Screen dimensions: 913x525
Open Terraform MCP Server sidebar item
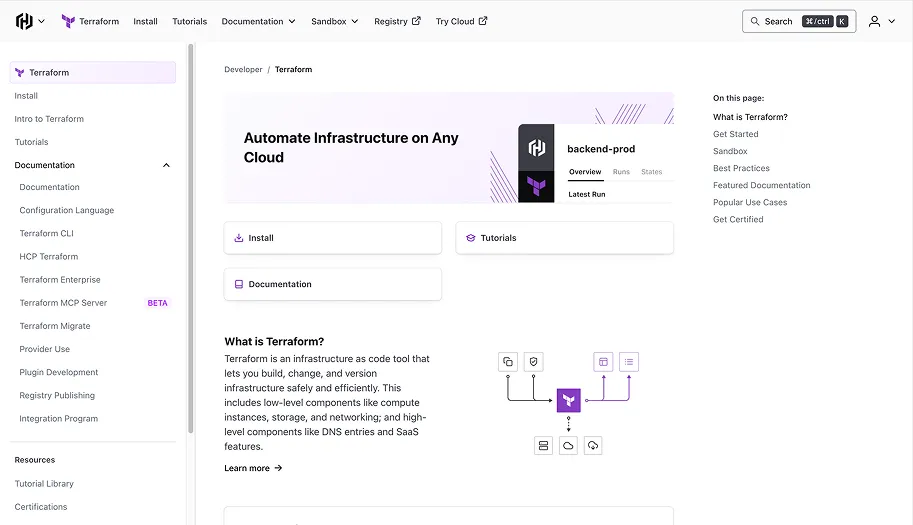(63, 303)
